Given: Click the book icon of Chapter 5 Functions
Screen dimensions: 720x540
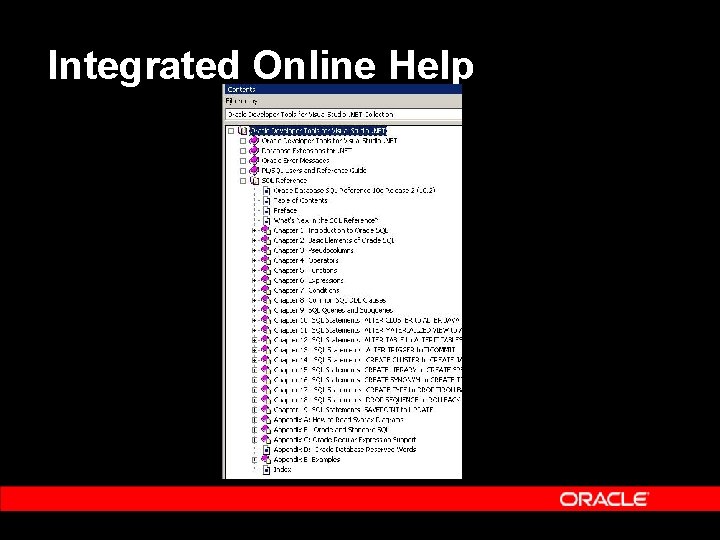Looking at the screenshot, I should pyautogui.click(x=266, y=270).
